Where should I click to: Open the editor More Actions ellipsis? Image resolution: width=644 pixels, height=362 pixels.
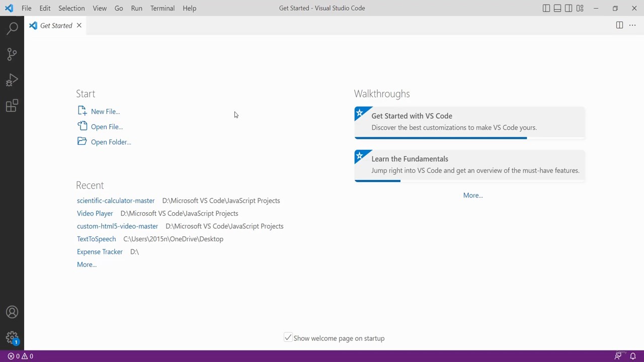(x=632, y=25)
